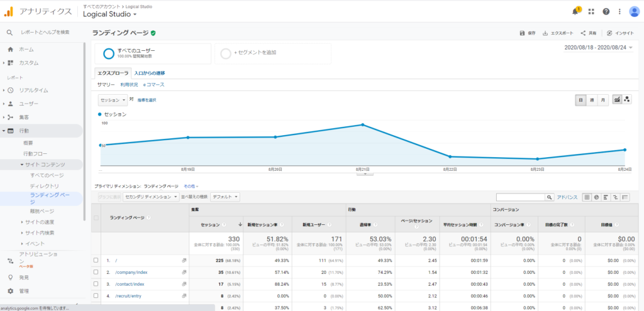The image size is (644, 311).
Task: Click the save floppy-disk icon
Action: [522, 33]
